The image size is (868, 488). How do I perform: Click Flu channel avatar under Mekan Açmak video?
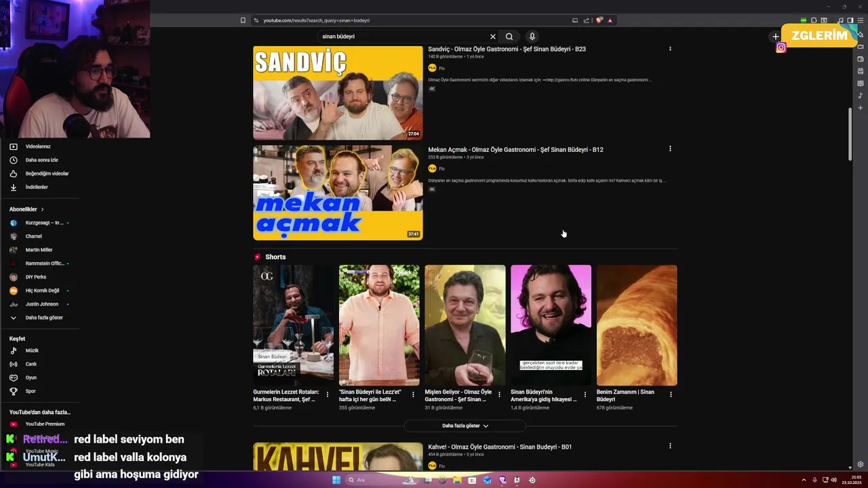coord(432,169)
